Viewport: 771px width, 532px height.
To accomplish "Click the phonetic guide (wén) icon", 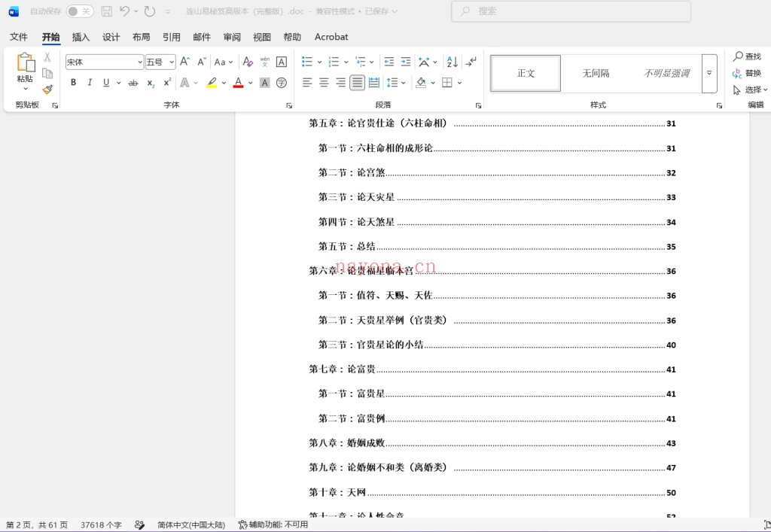I will tap(264, 62).
